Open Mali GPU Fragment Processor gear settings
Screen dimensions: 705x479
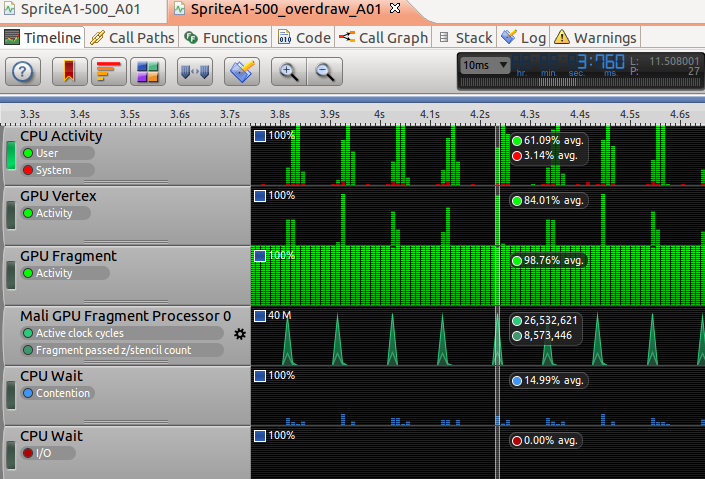coord(240,333)
